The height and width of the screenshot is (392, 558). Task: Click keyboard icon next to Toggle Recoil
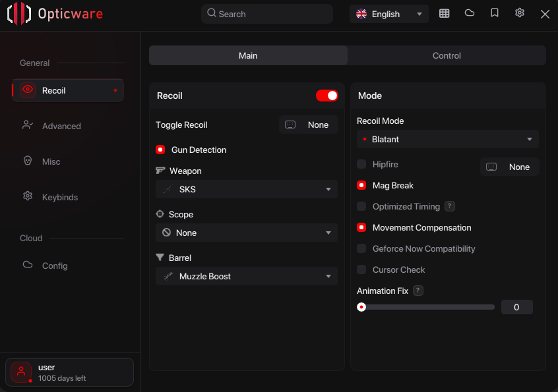290,125
